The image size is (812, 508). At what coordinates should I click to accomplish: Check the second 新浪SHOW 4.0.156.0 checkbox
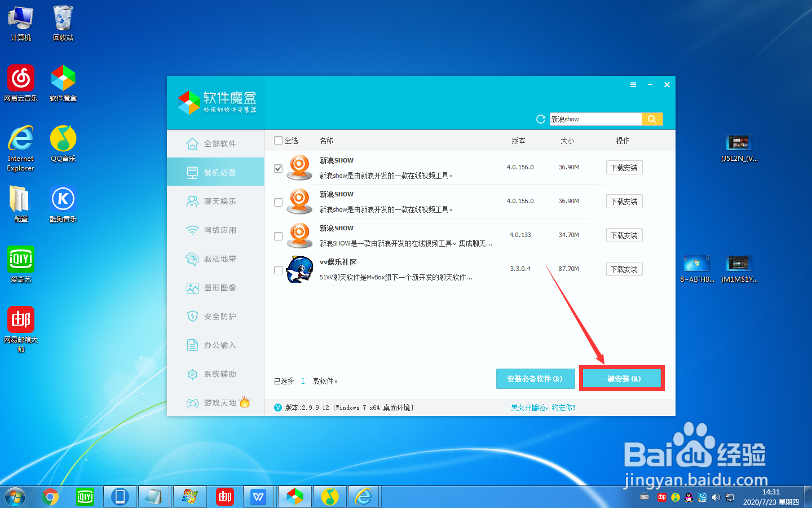[x=278, y=202]
